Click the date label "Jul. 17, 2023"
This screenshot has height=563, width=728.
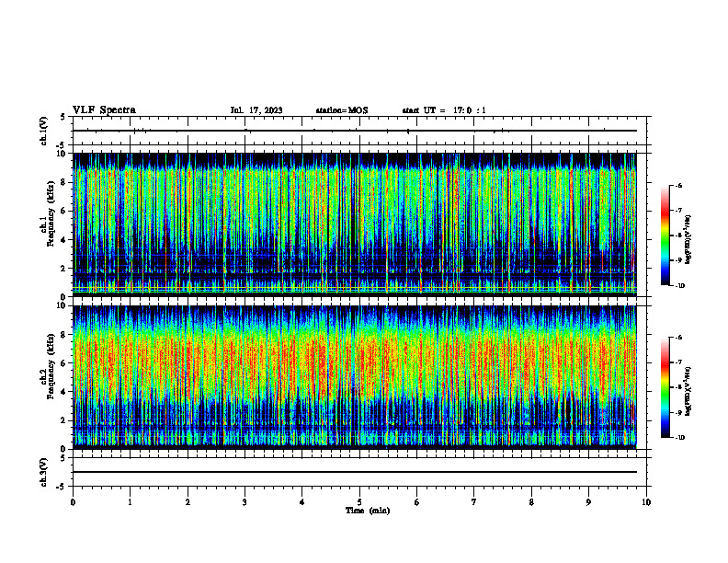pyautogui.click(x=256, y=110)
